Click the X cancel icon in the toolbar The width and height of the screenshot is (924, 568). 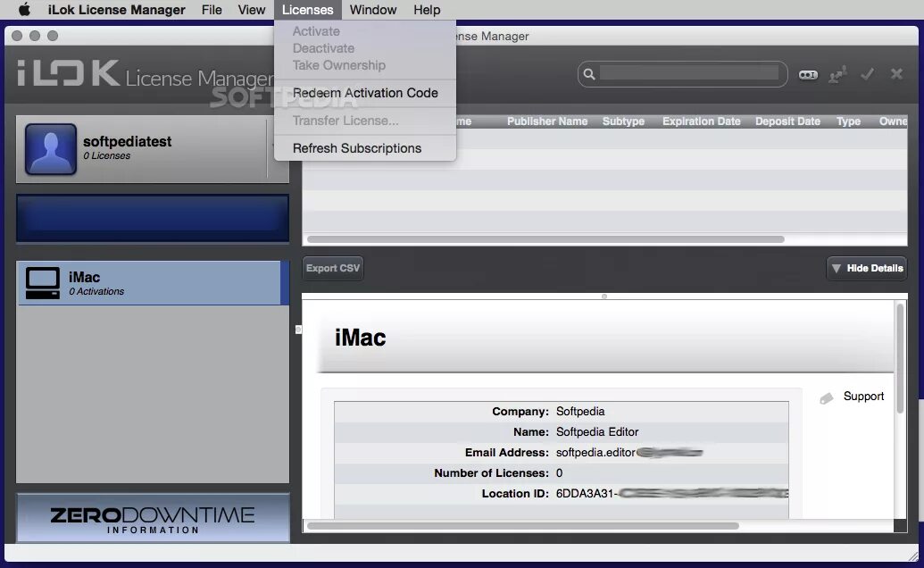point(895,75)
